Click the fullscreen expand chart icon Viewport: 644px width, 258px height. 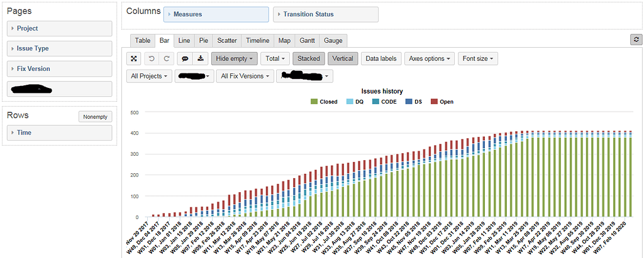(134, 58)
